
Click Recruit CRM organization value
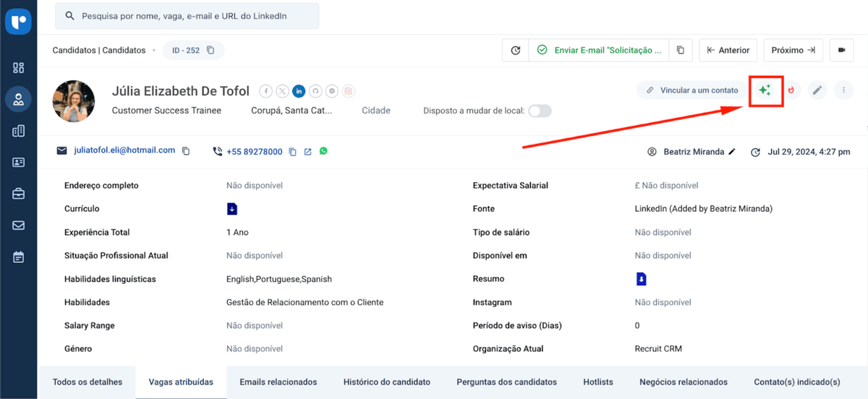(658, 349)
